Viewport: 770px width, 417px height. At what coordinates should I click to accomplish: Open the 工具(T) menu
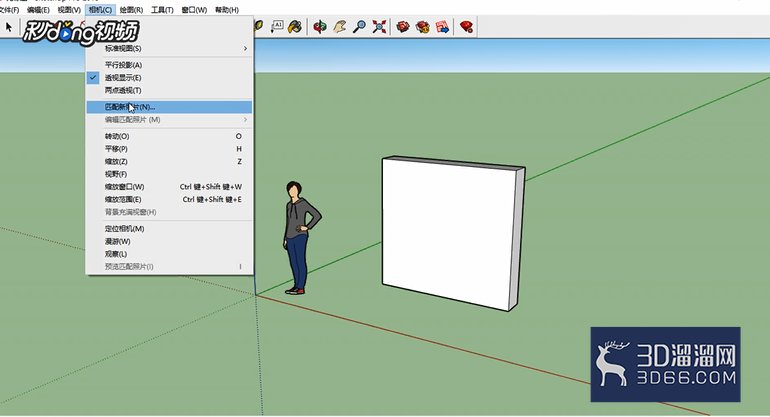pyautogui.click(x=162, y=10)
